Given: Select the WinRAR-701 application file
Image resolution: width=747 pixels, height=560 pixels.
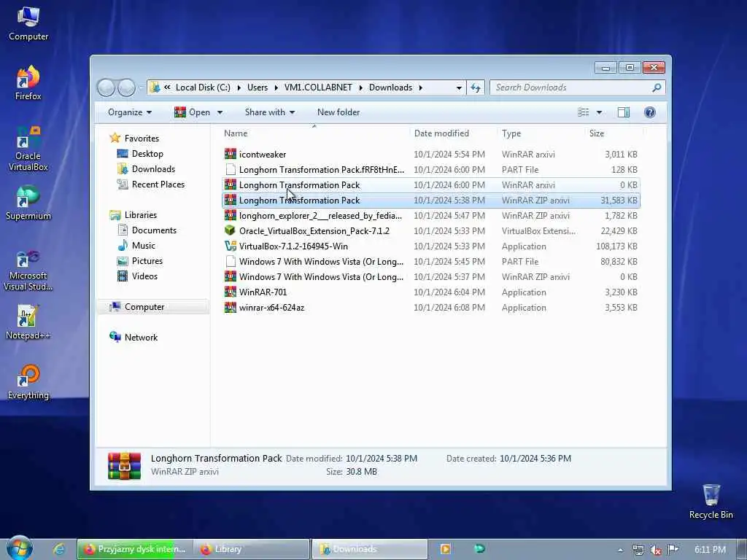Looking at the screenshot, I should click(263, 292).
